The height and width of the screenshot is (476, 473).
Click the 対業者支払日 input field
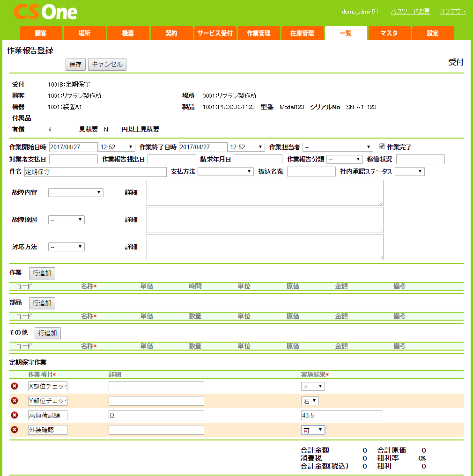[73, 160]
